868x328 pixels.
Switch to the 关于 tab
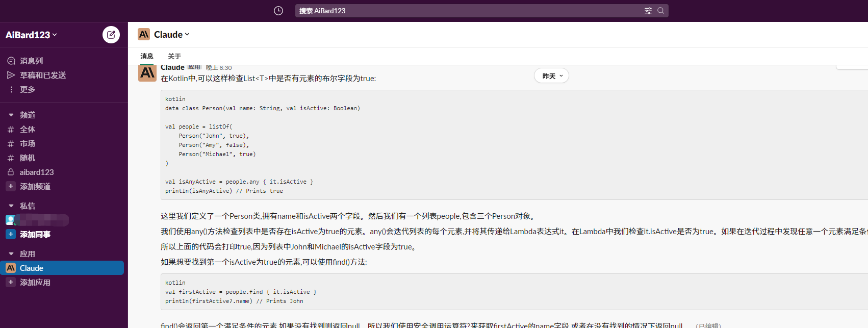coord(174,56)
